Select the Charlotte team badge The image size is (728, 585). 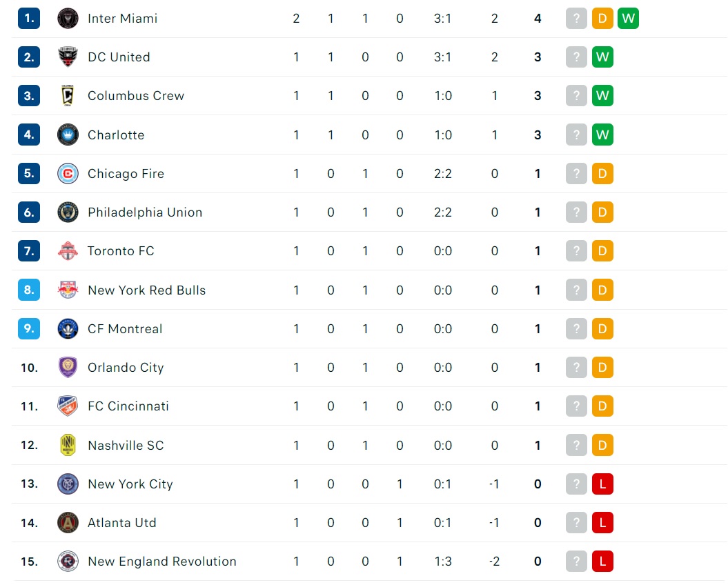[68, 135]
